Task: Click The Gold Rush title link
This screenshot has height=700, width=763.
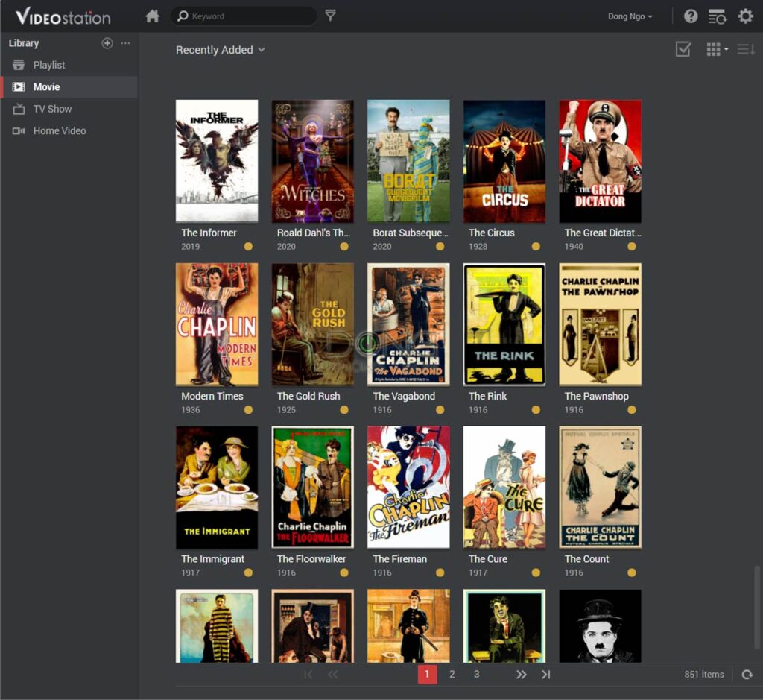Action: click(308, 397)
